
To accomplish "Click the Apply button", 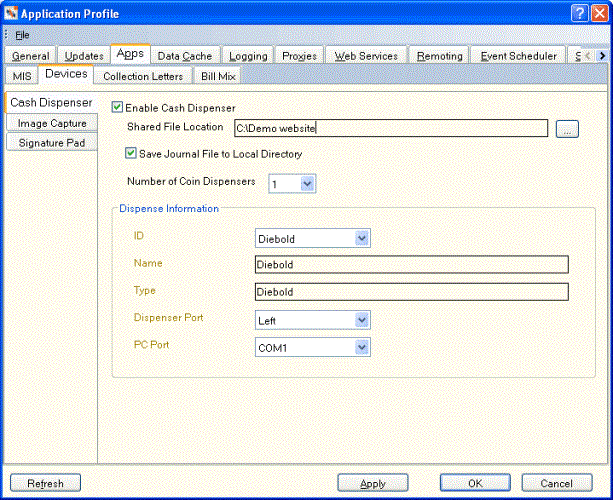I will pos(373,483).
